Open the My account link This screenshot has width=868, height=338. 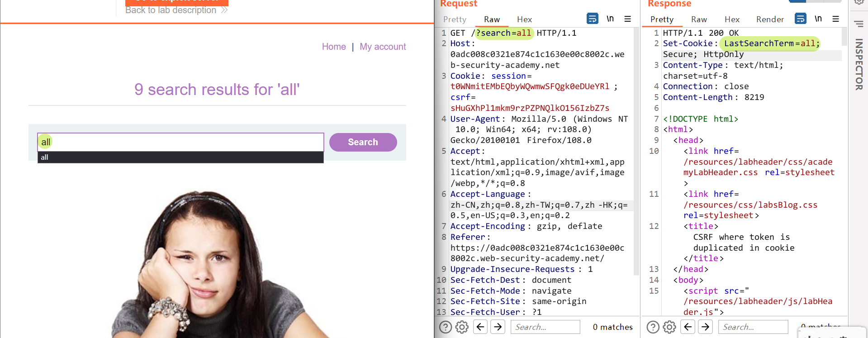pos(383,47)
